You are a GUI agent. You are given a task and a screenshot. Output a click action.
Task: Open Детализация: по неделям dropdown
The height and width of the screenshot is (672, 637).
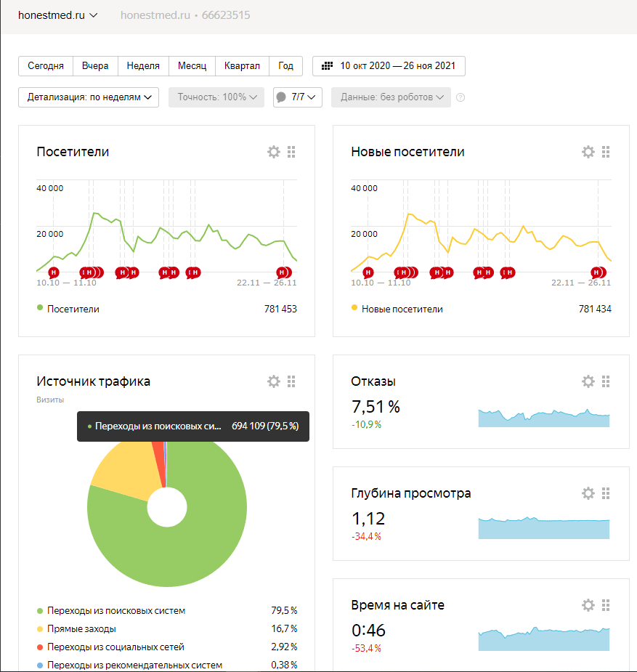coord(89,97)
